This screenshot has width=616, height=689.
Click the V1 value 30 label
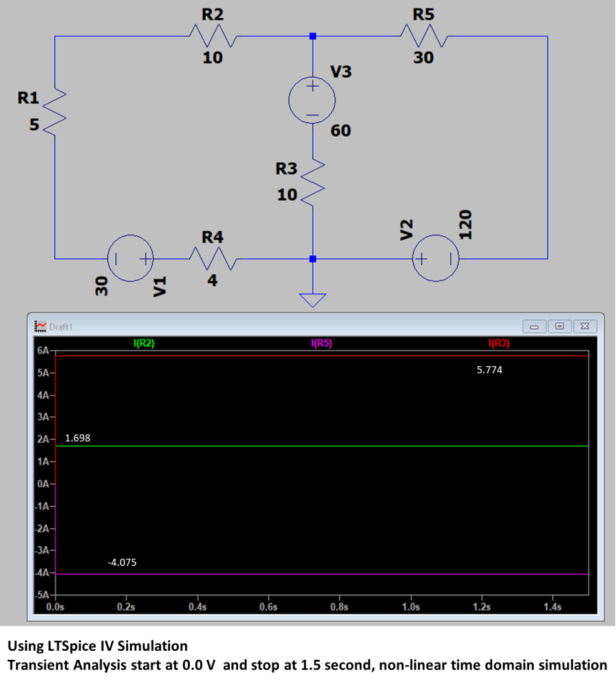point(102,286)
